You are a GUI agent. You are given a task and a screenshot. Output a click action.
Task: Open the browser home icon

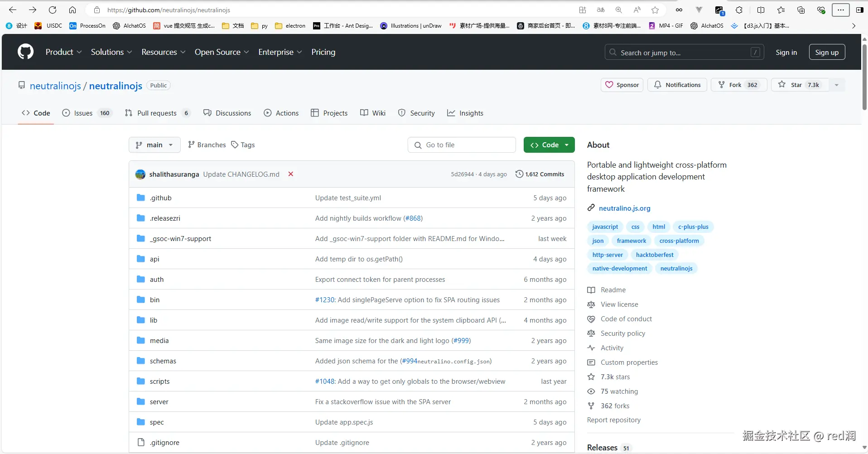(x=72, y=10)
